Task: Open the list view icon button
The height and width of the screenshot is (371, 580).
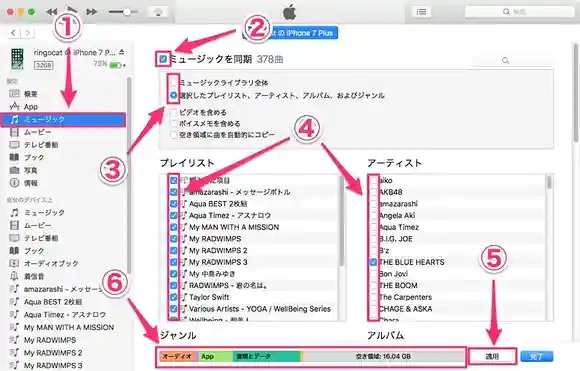Action: tap(421, 12)
